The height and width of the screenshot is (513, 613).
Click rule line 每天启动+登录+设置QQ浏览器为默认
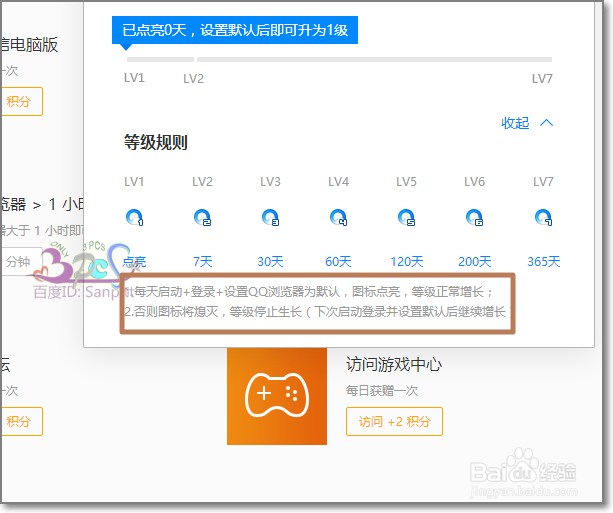point(314,292)
